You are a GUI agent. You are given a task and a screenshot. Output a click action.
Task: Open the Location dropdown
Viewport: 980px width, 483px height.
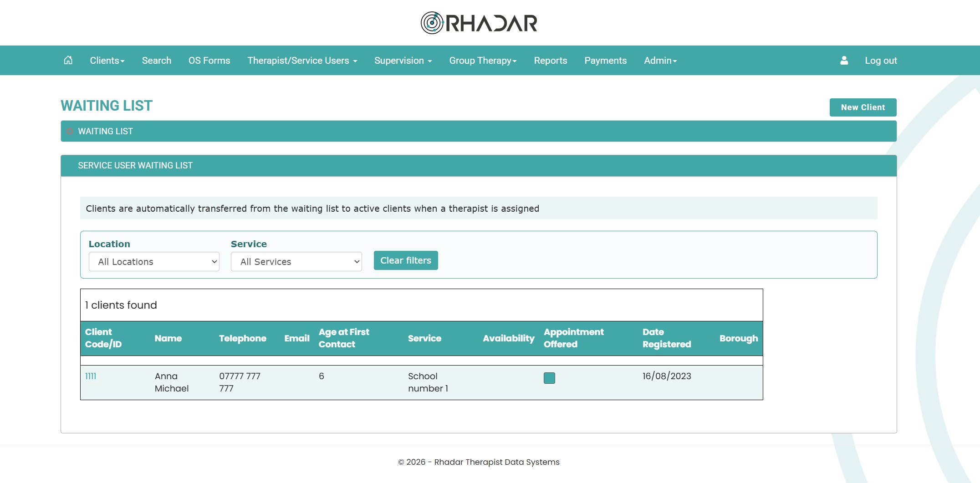(154, 262)
